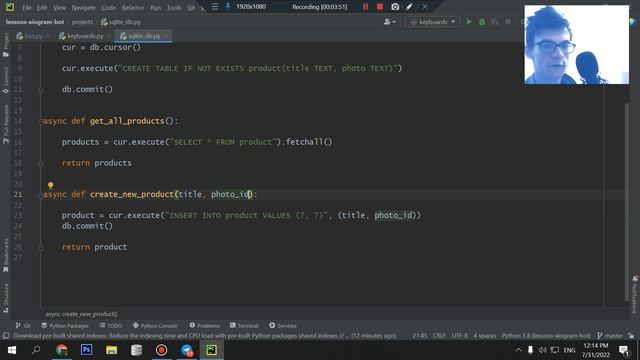Click the UTF-8 encoding status
This screenshot has width=640, height=360.
(x=460, y=336)
